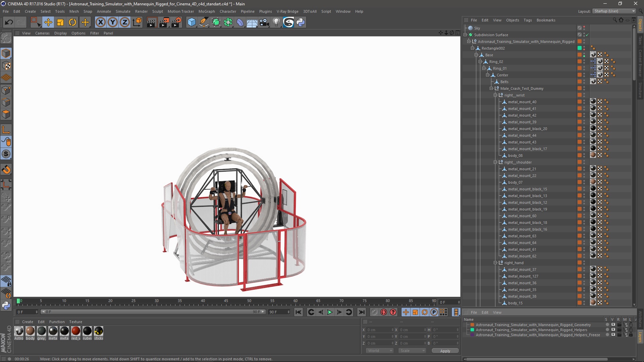Screen dimensions: 644x362
Task: Add a Camera object
Action: 264,22
